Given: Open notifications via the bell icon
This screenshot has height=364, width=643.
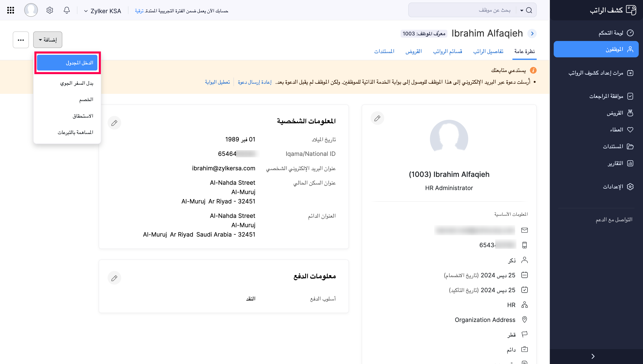Looking at the screenshot, I should pos(67,10).
